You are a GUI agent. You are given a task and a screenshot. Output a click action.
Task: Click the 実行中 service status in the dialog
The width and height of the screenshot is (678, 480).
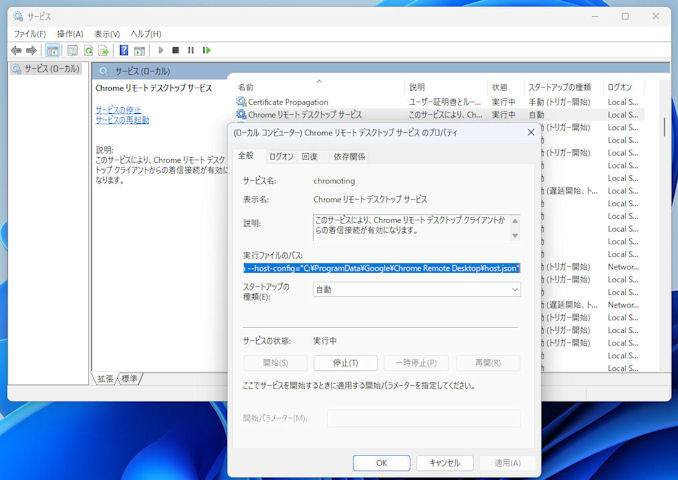[325, 341]
